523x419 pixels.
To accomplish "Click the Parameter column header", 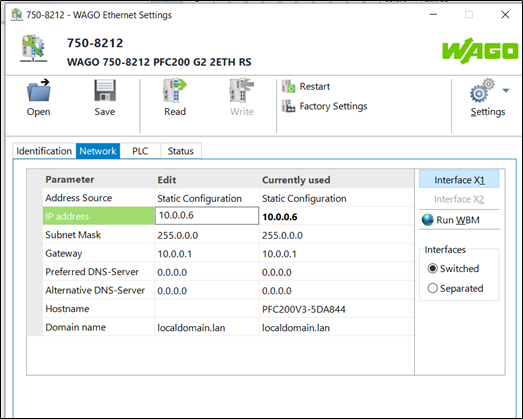I will point(70,179).
